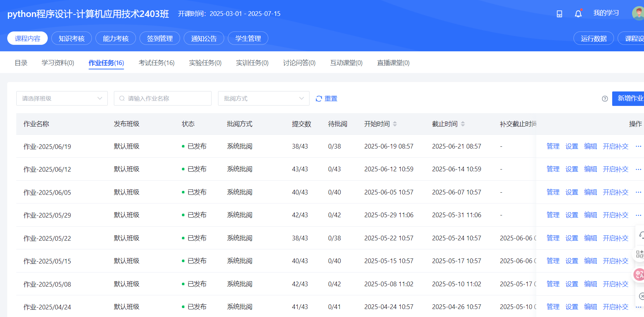Sort by 开始时间 column arrows
This screenshot has width=644, height=317.
tap(395, 124)
